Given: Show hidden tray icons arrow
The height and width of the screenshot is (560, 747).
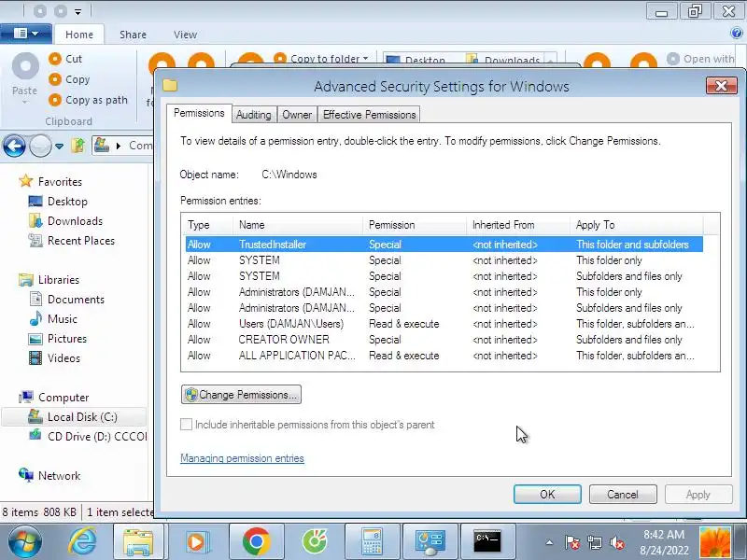Looking at the screenshot, I should 549,542.
